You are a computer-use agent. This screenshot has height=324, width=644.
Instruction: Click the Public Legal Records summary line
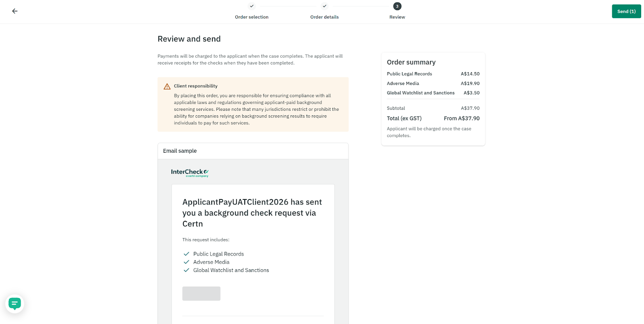[433, 74]
